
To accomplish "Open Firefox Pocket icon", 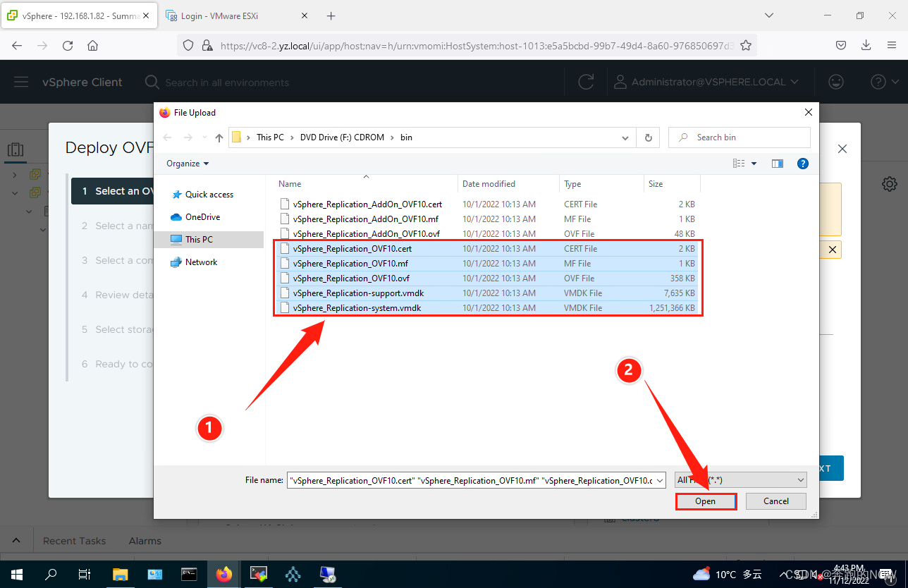I will coord(841,45).
